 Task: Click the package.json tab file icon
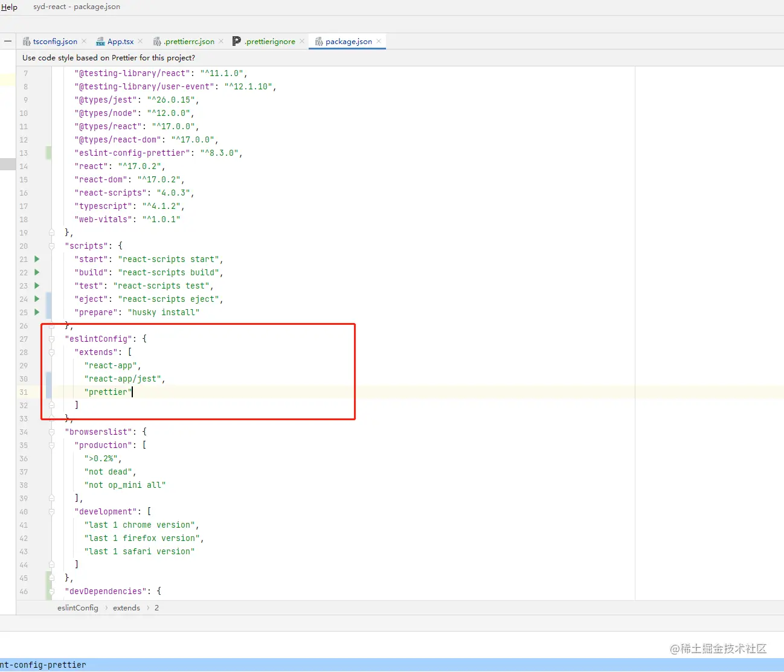click(x=319, y=42)
